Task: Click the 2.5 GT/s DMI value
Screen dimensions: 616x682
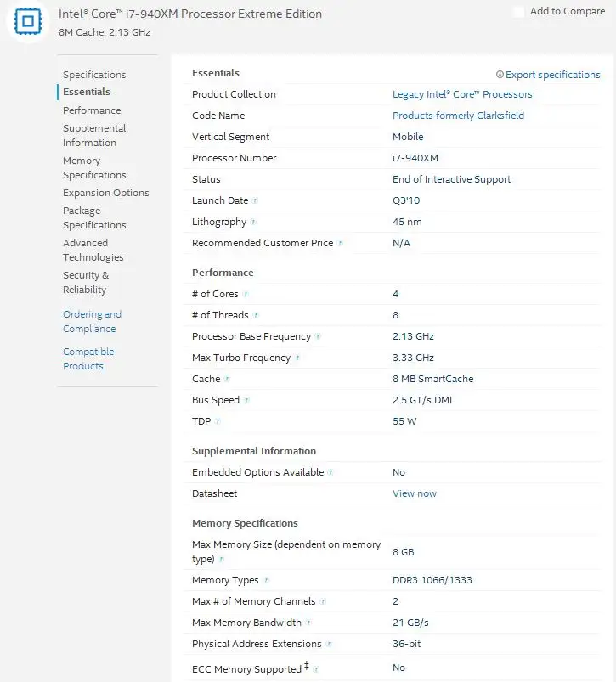Action: click(x=422, y=400)
